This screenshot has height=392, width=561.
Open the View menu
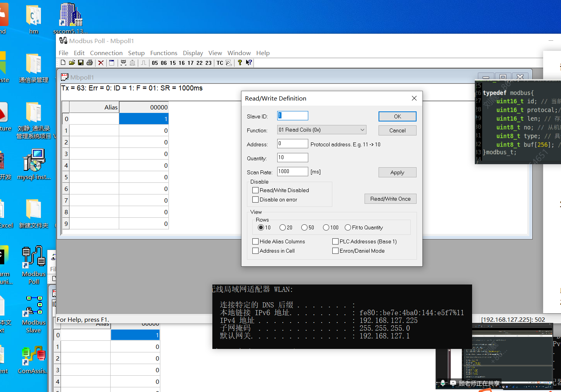click(x=215, y=53)
